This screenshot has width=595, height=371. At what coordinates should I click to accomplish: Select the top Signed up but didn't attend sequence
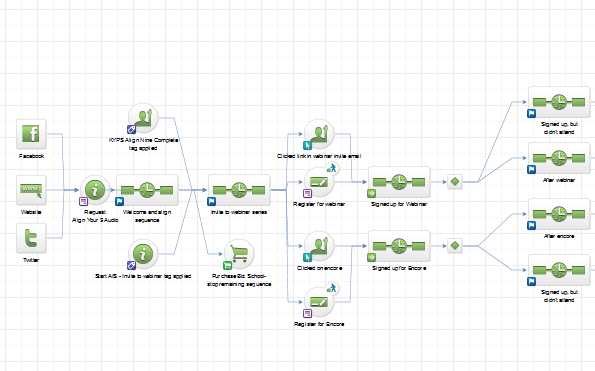click(559, 102)
